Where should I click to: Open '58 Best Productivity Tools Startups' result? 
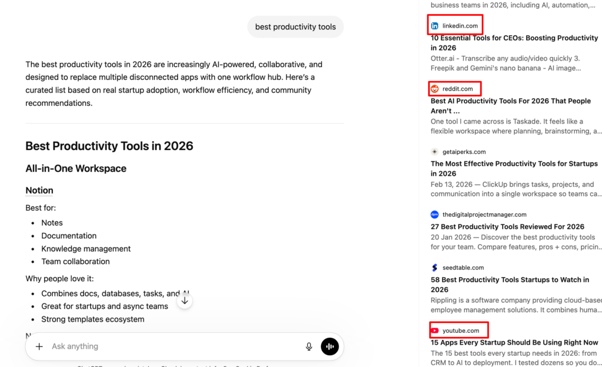click(510, 284)
